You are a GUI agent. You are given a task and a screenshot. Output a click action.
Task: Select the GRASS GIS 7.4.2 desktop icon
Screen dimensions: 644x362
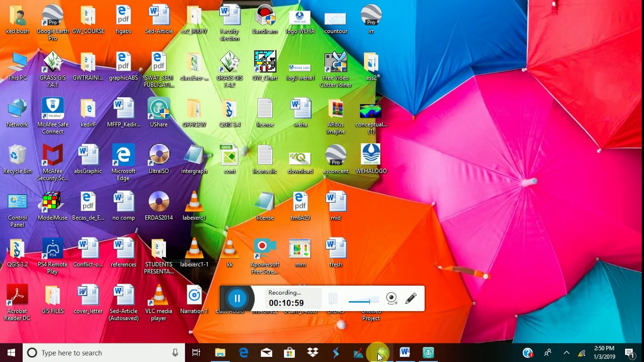(229, 70)
